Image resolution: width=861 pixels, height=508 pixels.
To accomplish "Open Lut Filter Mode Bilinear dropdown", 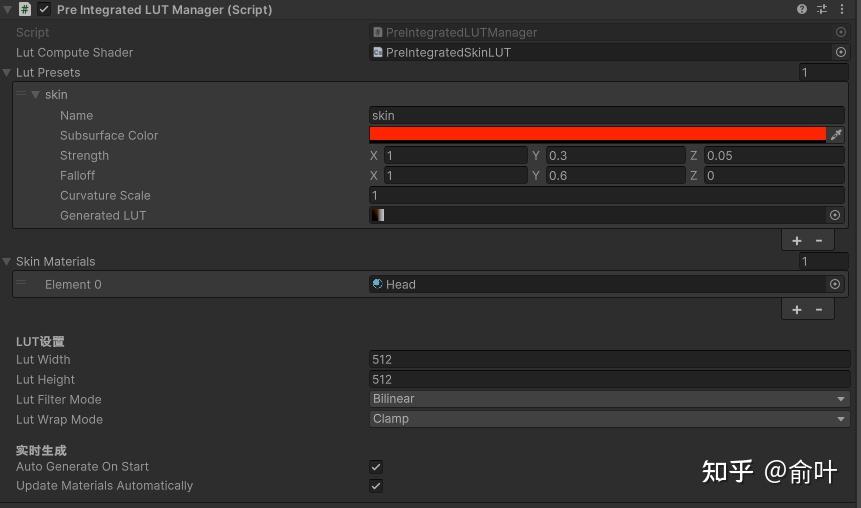I will 610,399.
